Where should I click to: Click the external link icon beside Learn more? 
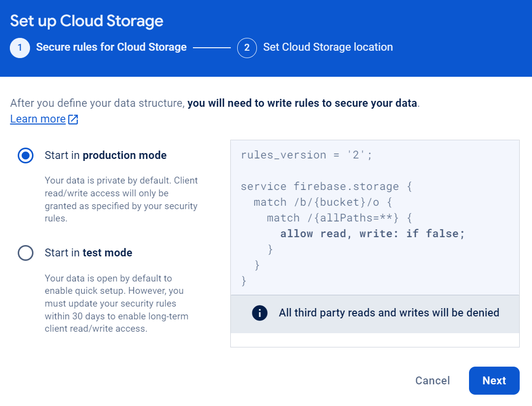(x=73, y=119)
